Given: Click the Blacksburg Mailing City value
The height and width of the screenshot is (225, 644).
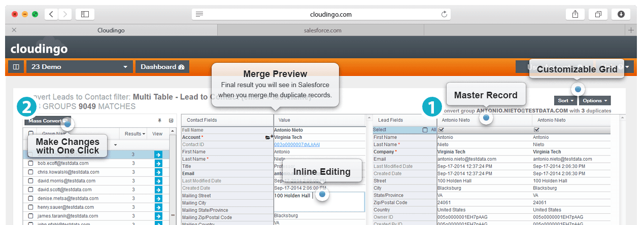Looking at the screenshot, I should pyautogui.click(x=285, y=215).
